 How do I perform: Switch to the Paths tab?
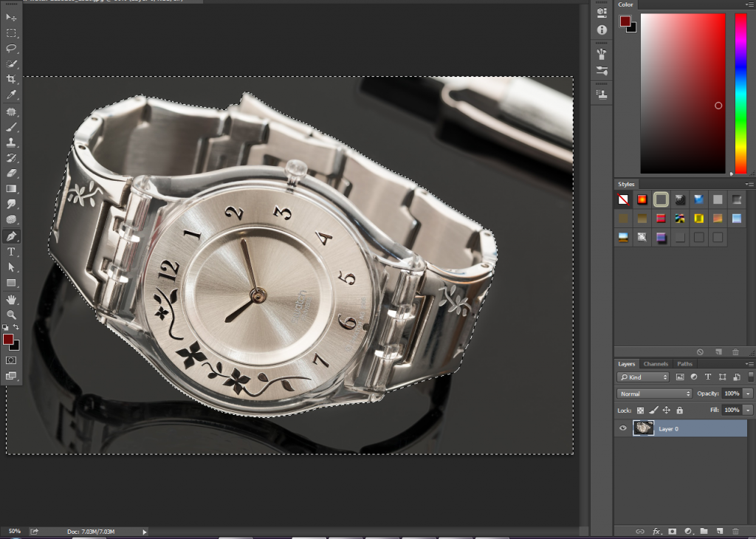point(684,364)
